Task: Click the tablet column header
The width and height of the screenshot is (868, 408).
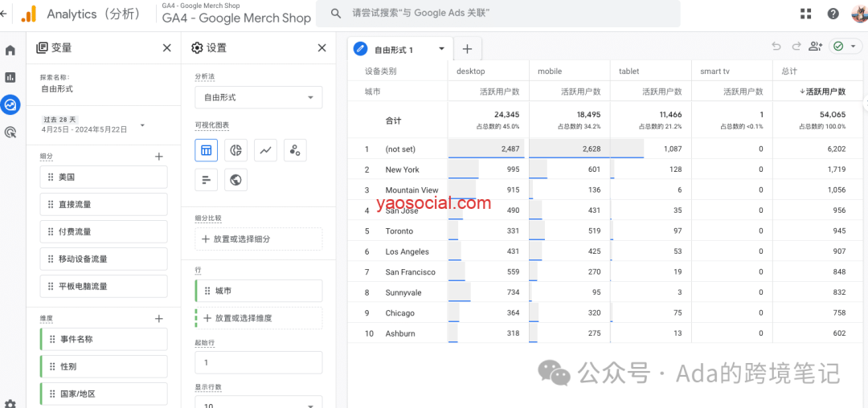Action: pyautogui.click(x=628, y=71)
